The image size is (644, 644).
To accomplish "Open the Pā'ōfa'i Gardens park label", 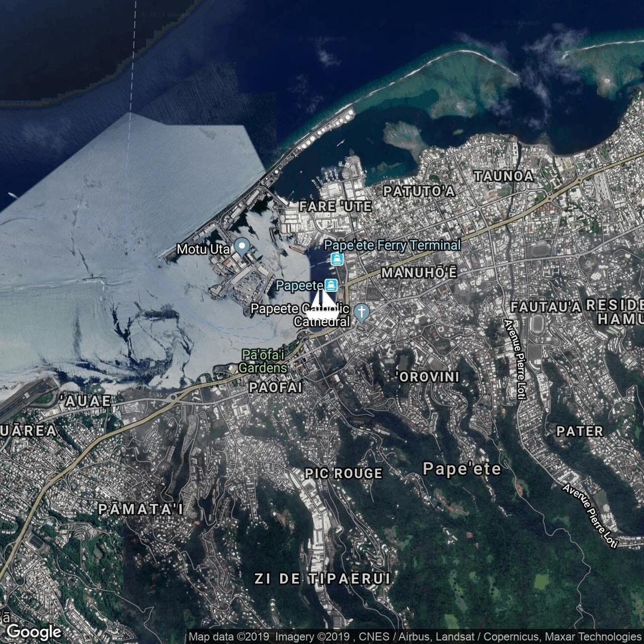I will click(263, 362).
